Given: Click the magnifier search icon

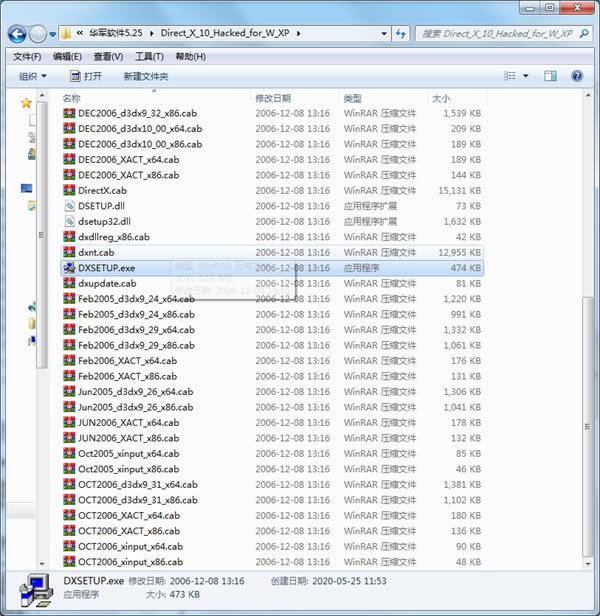Looking at the screenshot, I should click(584, 34).
